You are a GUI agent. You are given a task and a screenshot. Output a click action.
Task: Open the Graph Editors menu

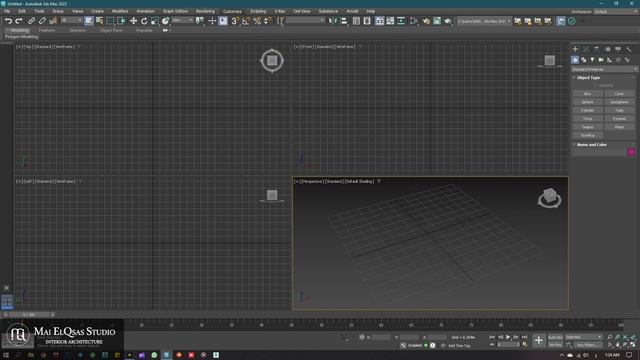[x=176, y=11]
